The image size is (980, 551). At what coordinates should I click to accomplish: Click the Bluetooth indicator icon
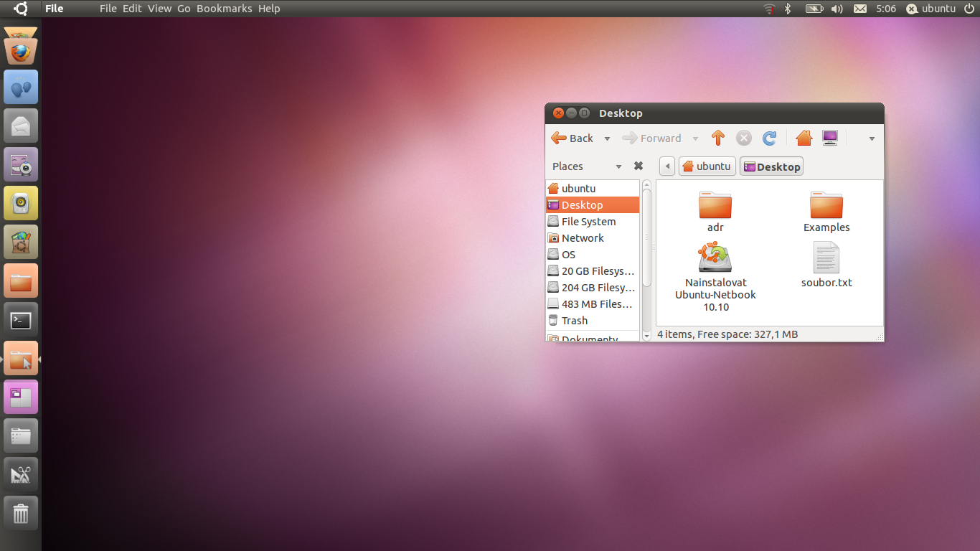788,9
